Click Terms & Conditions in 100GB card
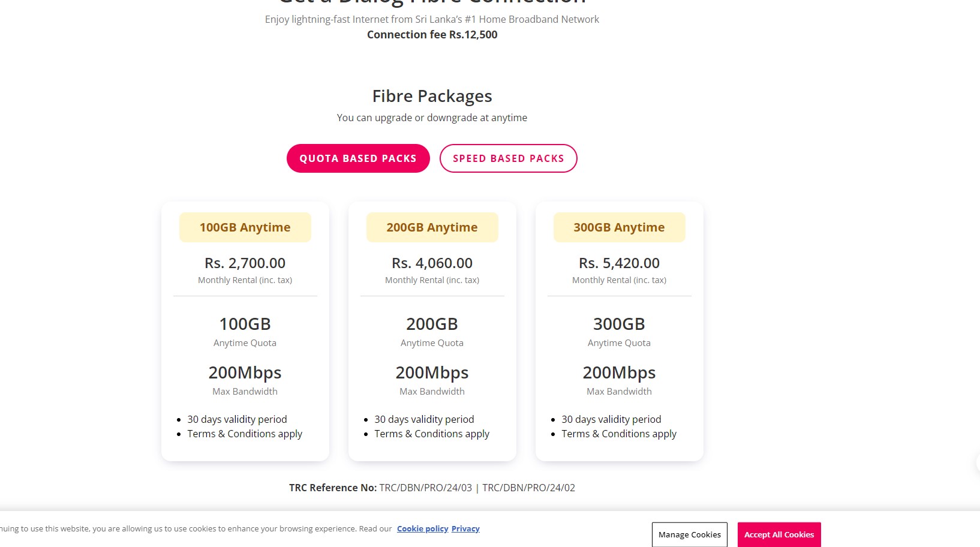Image resolution: width=980 pixels, height=547 pixels. pyautogui.click(x=245, y=434)
